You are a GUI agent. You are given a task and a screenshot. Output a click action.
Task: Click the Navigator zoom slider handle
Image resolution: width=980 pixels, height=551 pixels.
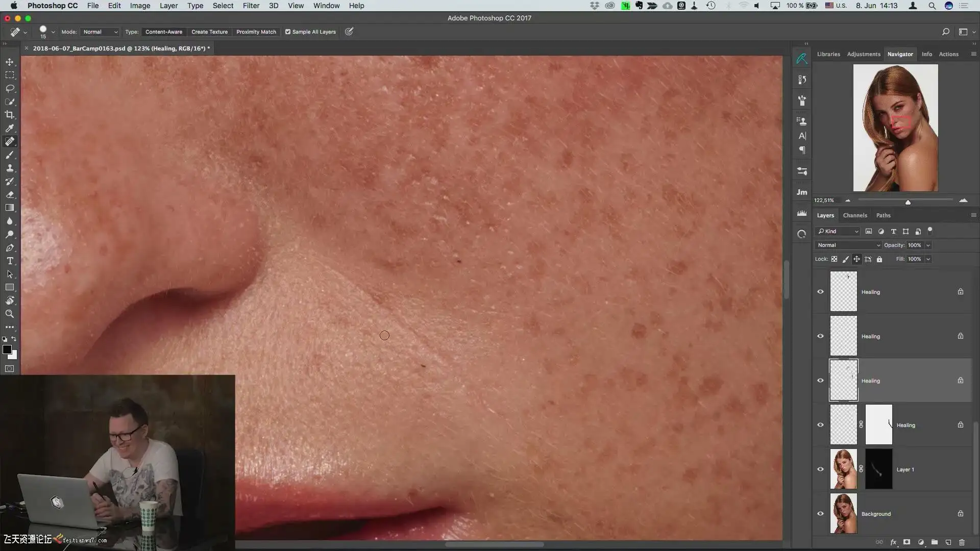(x=908, y=202)
